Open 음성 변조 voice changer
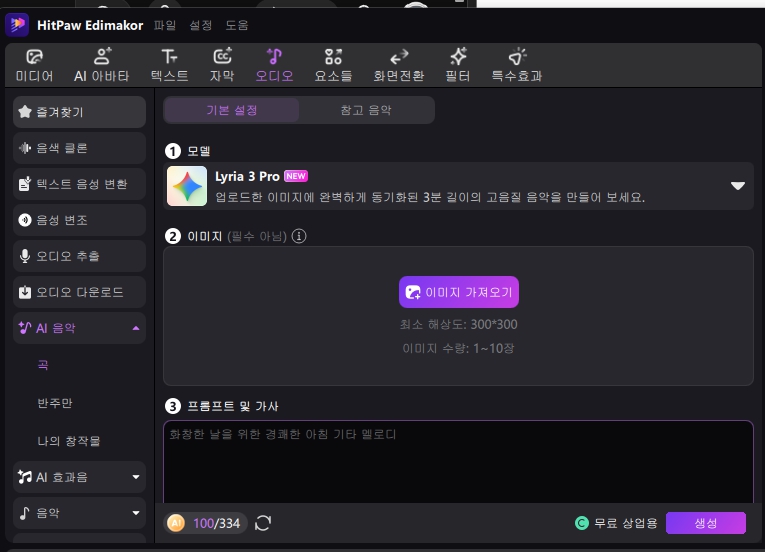This screenshot has width=765, height=552. [79, 220]
